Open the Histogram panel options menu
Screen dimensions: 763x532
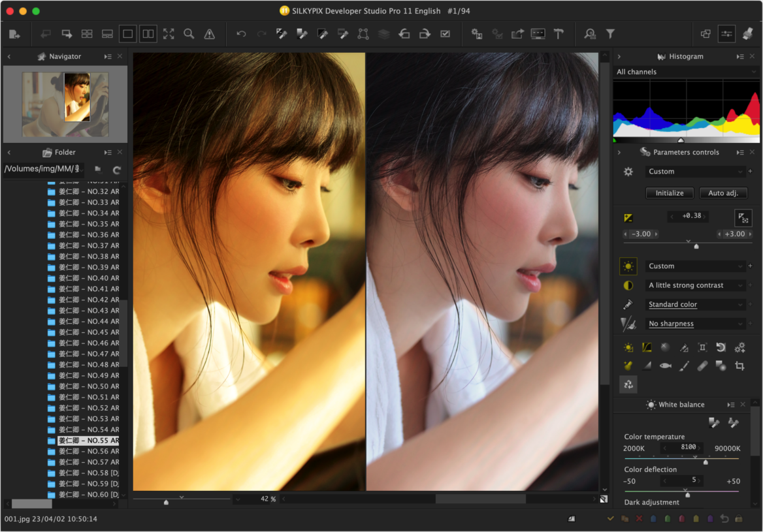[740, 57]
